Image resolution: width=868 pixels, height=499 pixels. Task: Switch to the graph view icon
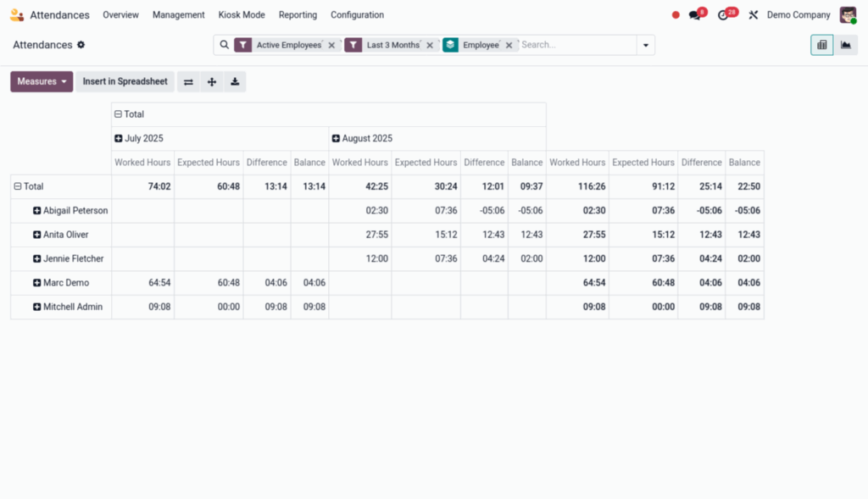[845, 45]
